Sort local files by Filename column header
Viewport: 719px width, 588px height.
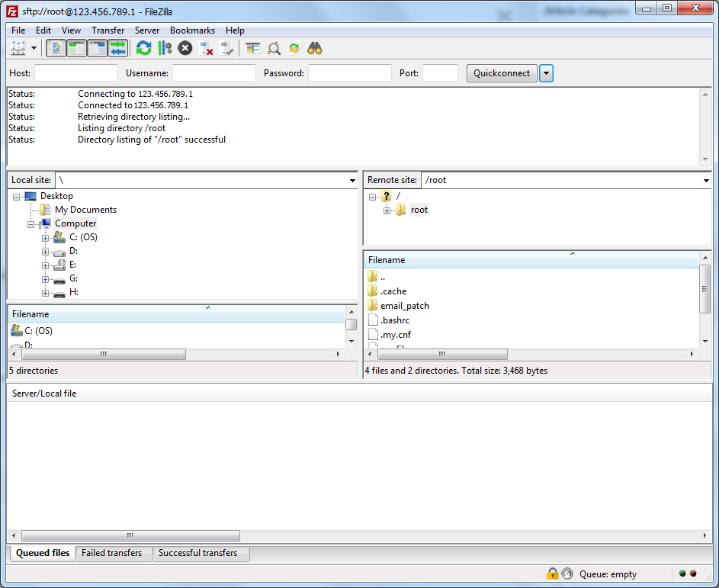pyautogui.click(x=177, y=314)
